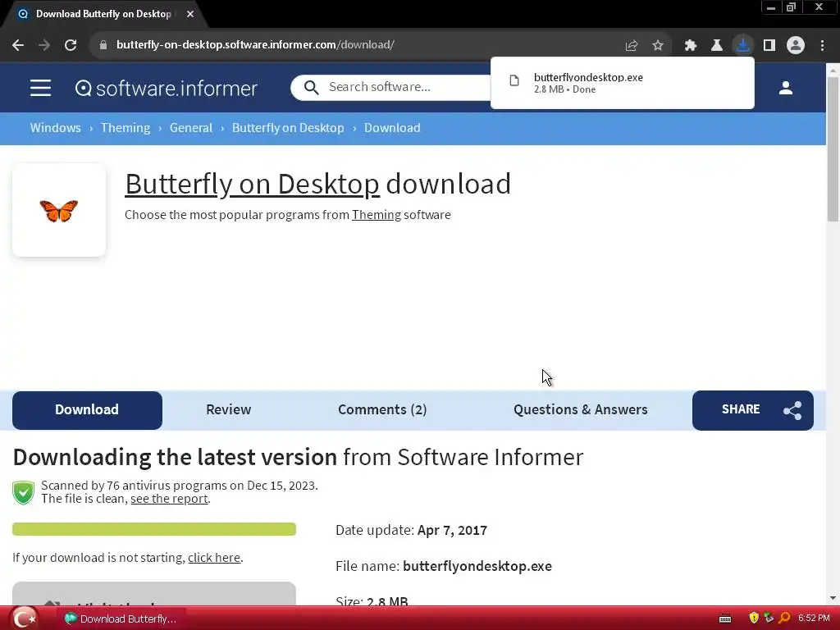This screenshot has width=840, height=630.
Task: Click the Download Butterfly taskbar button
Action: point(121,619)
